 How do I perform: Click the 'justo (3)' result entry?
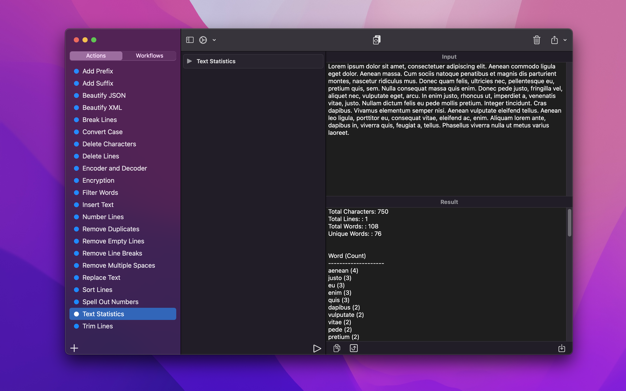(340, 278)
